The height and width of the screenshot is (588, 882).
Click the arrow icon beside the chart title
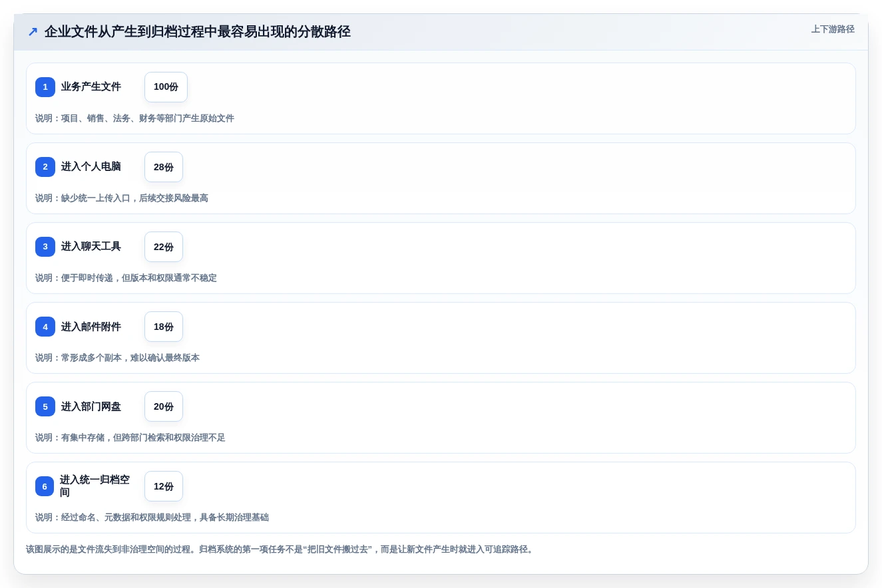click(x=33, y=32)
